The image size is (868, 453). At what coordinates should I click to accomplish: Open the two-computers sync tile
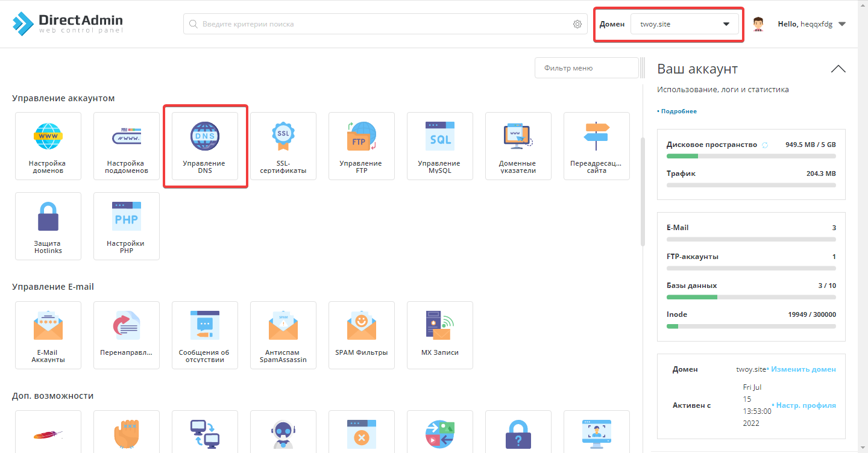[x=205, y=432]
